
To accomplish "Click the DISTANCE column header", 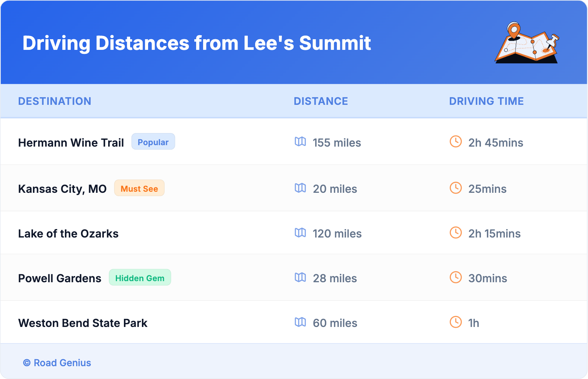I will click(x=321, y=101).
